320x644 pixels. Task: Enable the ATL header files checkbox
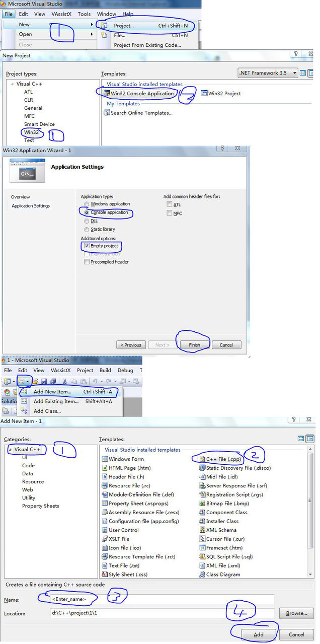(170, 204)
